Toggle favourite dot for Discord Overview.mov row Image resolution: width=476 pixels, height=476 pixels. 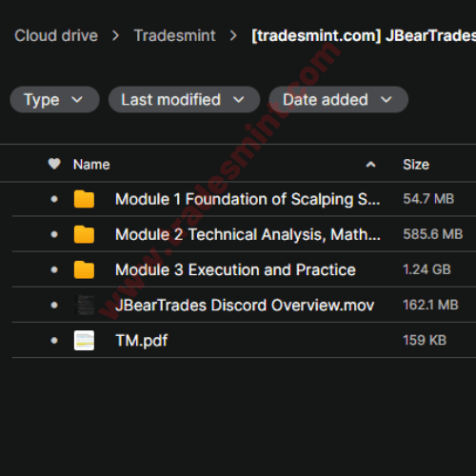tap(54, 305)
